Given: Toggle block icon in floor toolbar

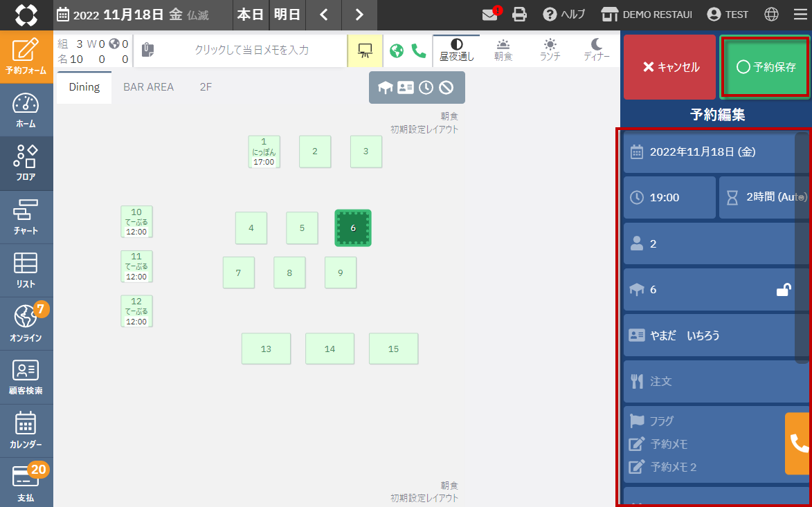Looking at the screenshot, I should coord(446,87).
